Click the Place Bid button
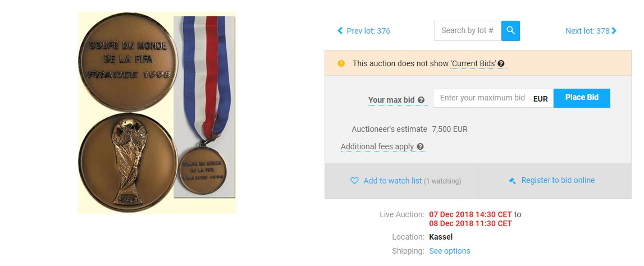 tap(582, 98)
